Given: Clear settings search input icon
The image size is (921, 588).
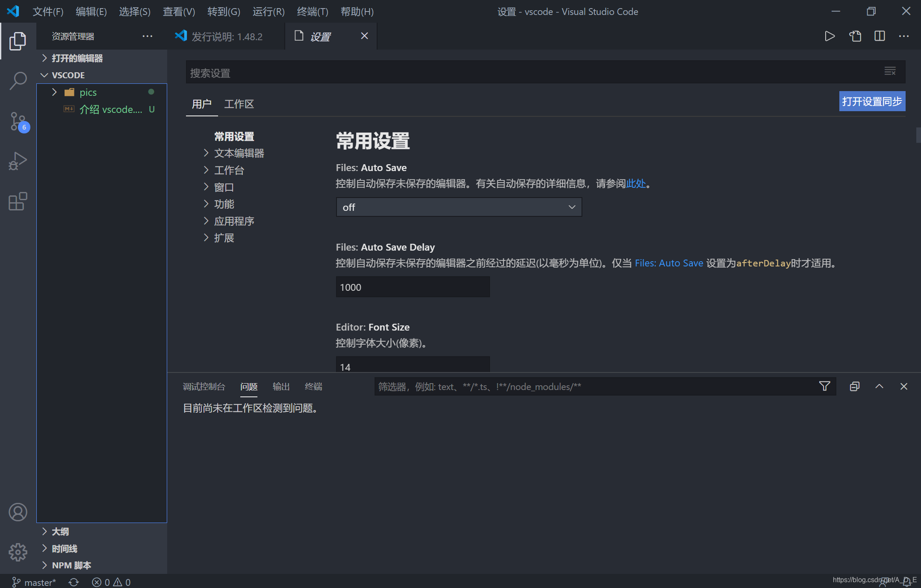Looking at the screenshot, I should pyautogui.click(x=890, y=71).
